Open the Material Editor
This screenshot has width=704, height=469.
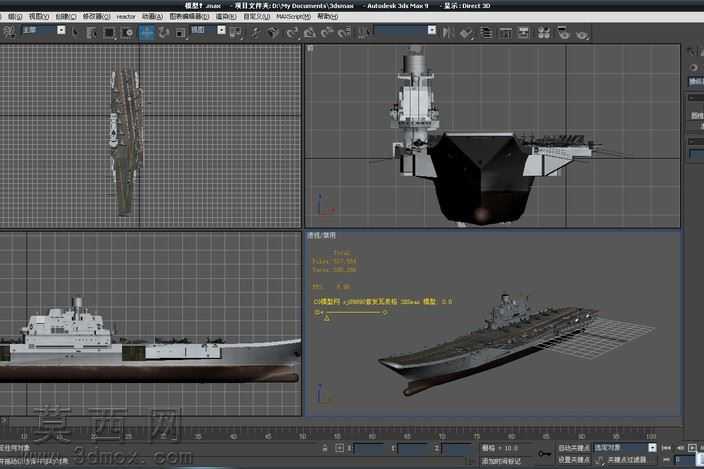point(544,33)
